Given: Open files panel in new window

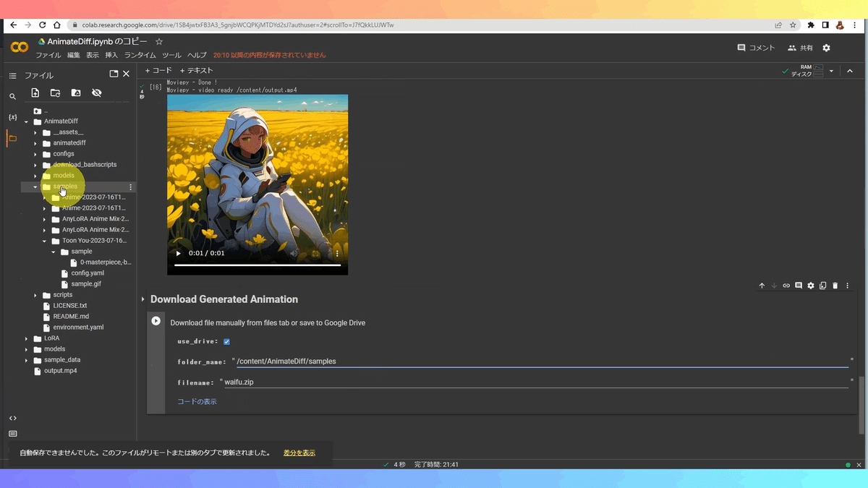Looking at the screenshot, I should [x=114, y=74].
